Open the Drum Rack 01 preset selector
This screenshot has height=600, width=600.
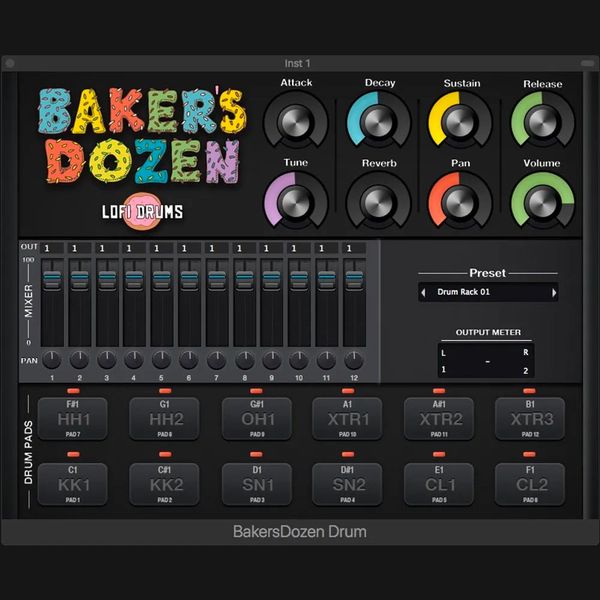[x=488, y=292]
